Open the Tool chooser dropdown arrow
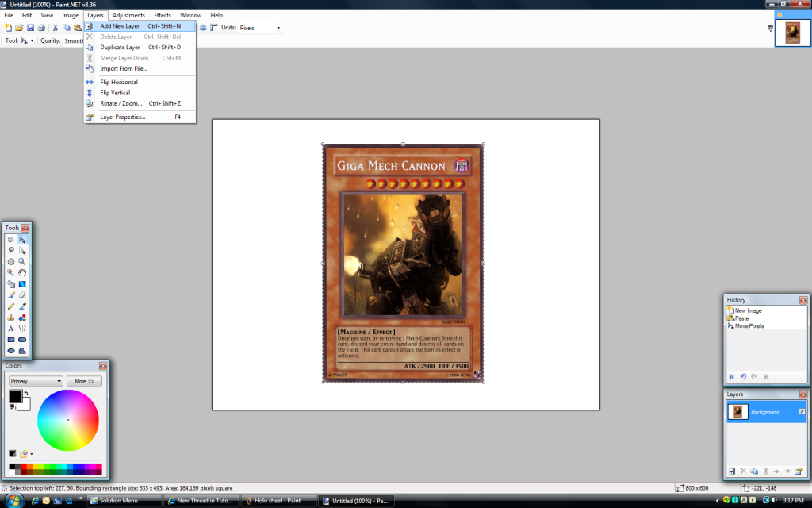This screenshot has width=812, height=508. pyautogui.click(x=32, y=40)
